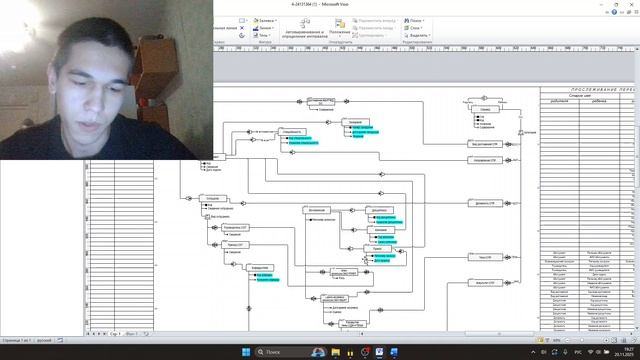Show hidden tray icons chevron
Viewport: 640px width, 360px height.
pos(533,352)
